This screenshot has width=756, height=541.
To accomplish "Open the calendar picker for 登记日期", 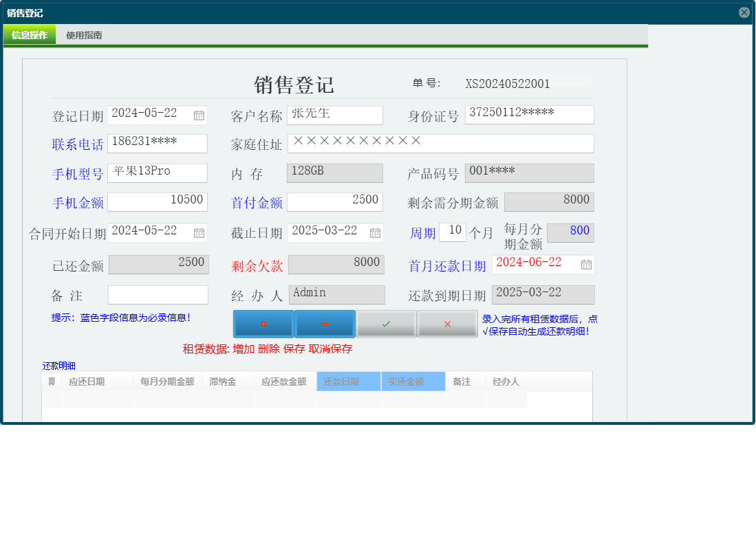I will click(x=199, y=115).
